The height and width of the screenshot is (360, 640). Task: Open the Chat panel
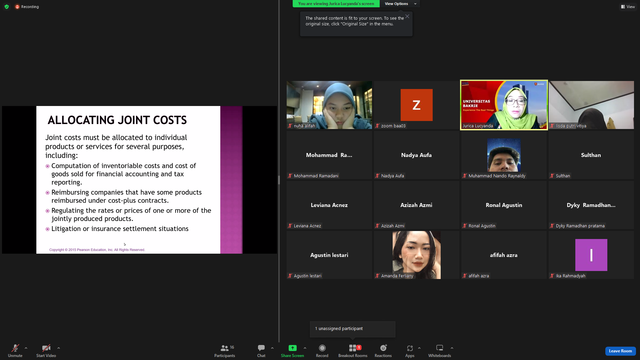point(261,350)
